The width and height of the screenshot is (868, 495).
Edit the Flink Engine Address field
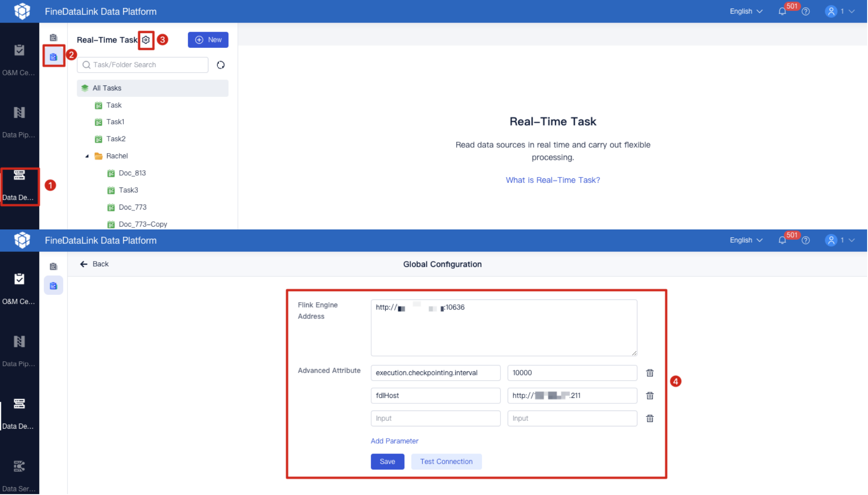[504, 328]
